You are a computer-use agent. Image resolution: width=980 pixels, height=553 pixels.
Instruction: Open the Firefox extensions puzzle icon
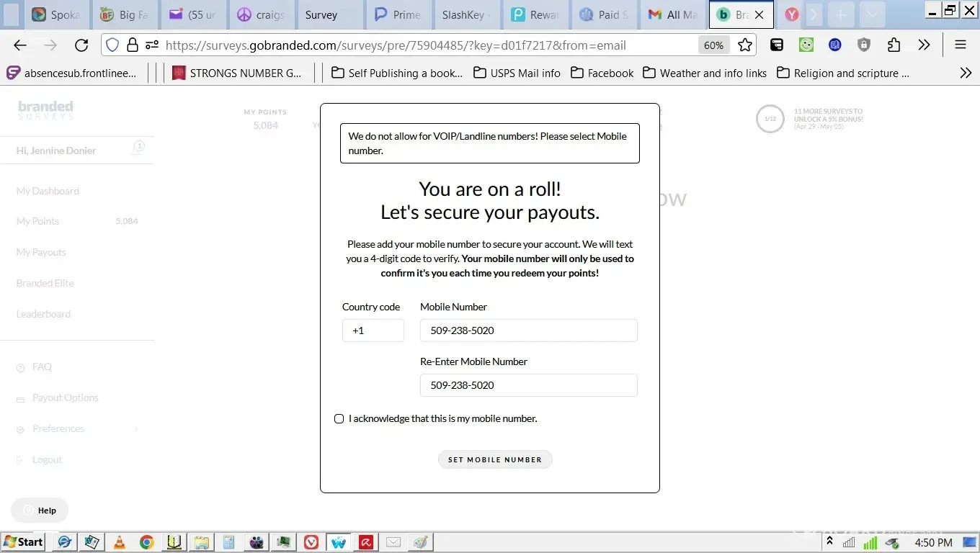(x=894, y=45)
